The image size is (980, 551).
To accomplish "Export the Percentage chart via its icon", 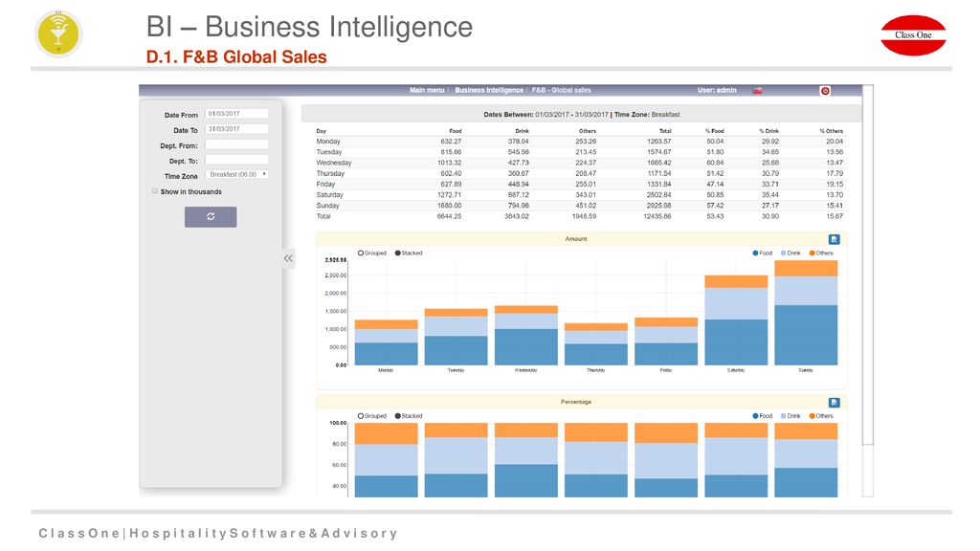I will 834,403.
